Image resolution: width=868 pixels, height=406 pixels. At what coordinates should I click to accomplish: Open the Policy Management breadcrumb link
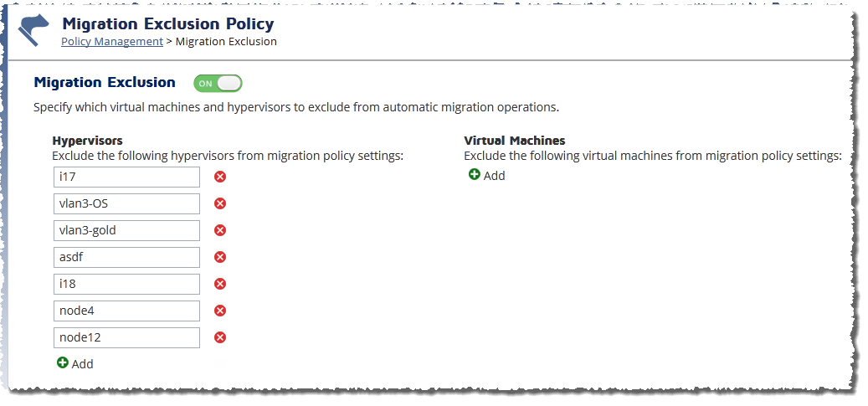pyautogui.click(x=112, y=41)
